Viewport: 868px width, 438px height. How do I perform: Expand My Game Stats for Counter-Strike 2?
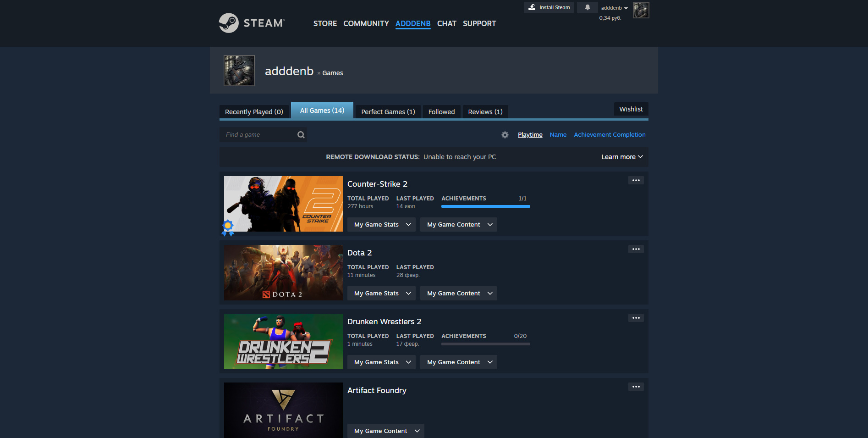(x=381, y=225)
